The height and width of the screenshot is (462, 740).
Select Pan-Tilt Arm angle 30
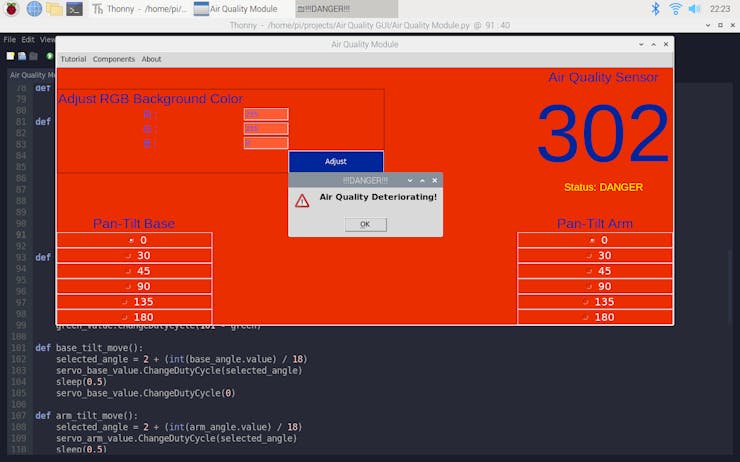[x=595, y=255]
